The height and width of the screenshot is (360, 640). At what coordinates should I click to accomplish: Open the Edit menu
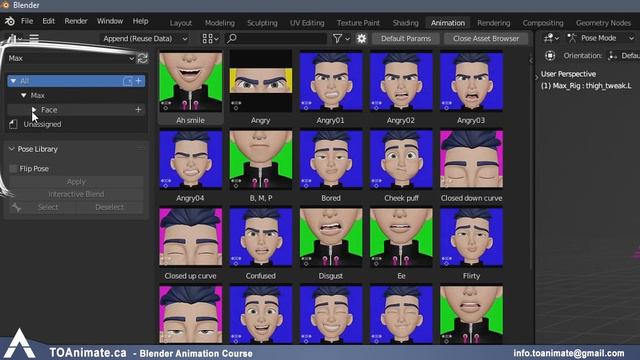click(x=49, y=21)
